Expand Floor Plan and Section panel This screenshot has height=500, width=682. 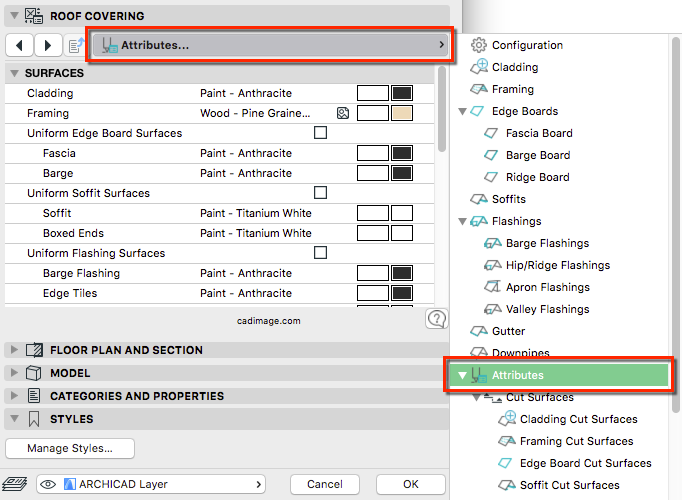pos(13,350)
